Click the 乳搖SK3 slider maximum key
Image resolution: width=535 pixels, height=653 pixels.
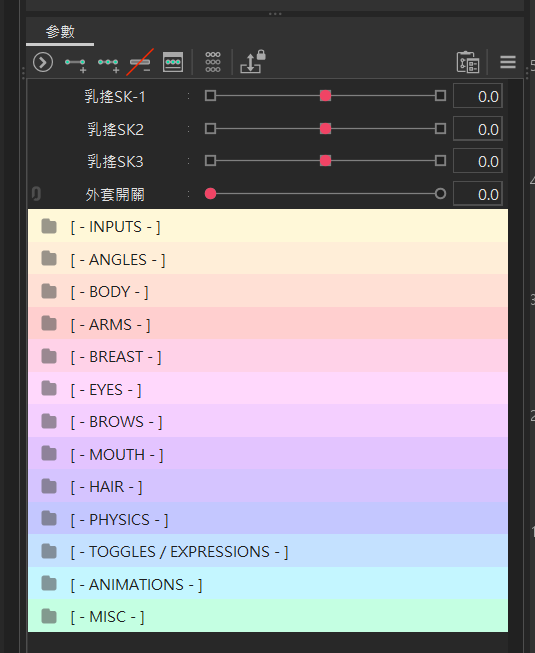[440, 161]
